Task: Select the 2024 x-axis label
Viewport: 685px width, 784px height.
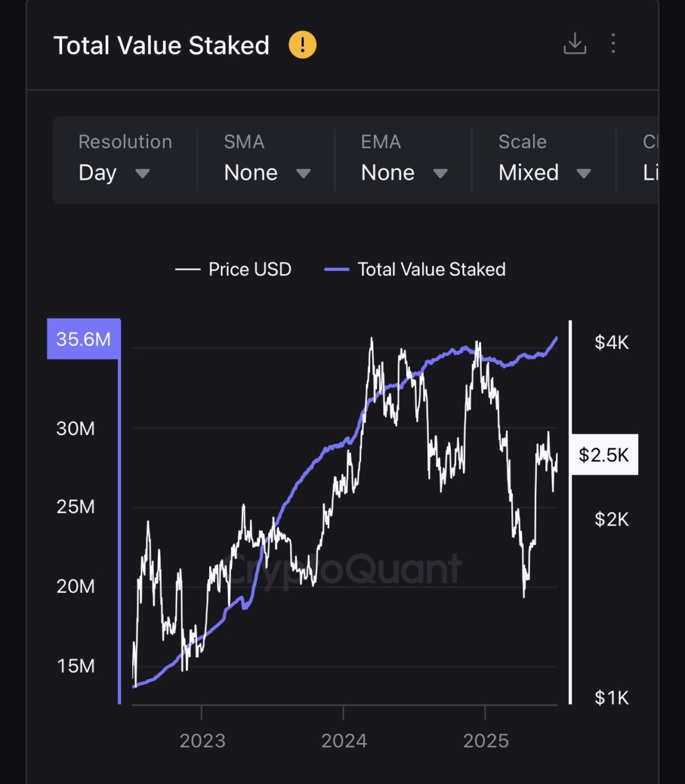Action: pyautogui.click(x=344, y=741)
